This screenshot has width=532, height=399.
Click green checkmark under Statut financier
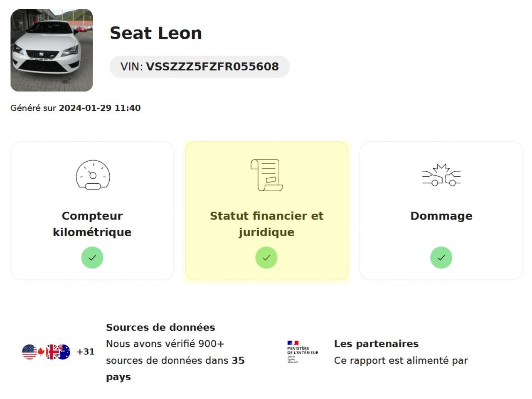[266, 258]
